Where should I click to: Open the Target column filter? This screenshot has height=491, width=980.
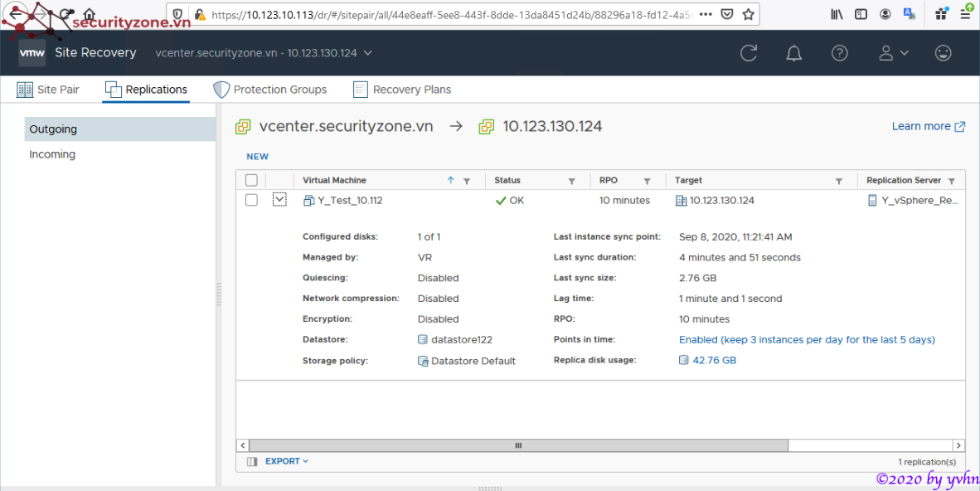[839, 182]
